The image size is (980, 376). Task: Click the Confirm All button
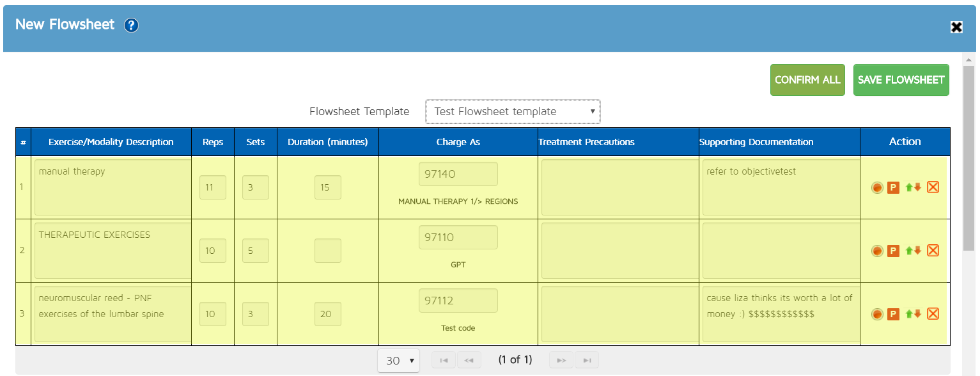click(x=807, y=80)
